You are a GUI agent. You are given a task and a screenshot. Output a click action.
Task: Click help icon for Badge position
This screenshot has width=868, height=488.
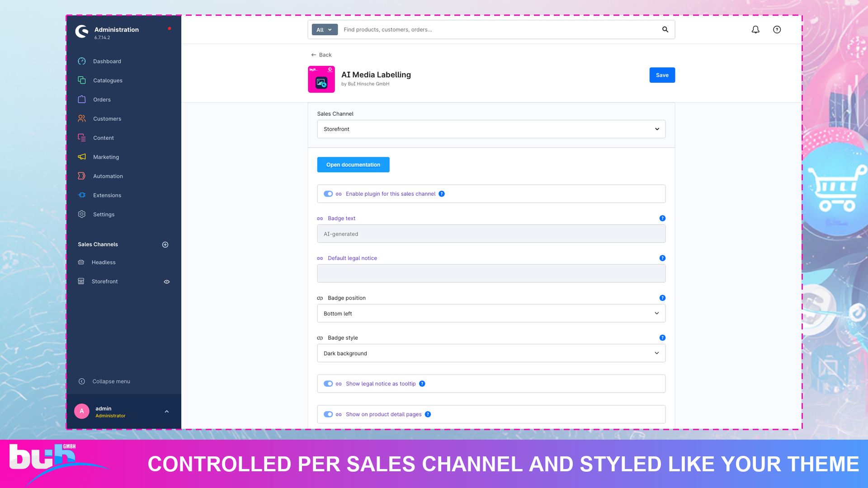tap(662, 298)
